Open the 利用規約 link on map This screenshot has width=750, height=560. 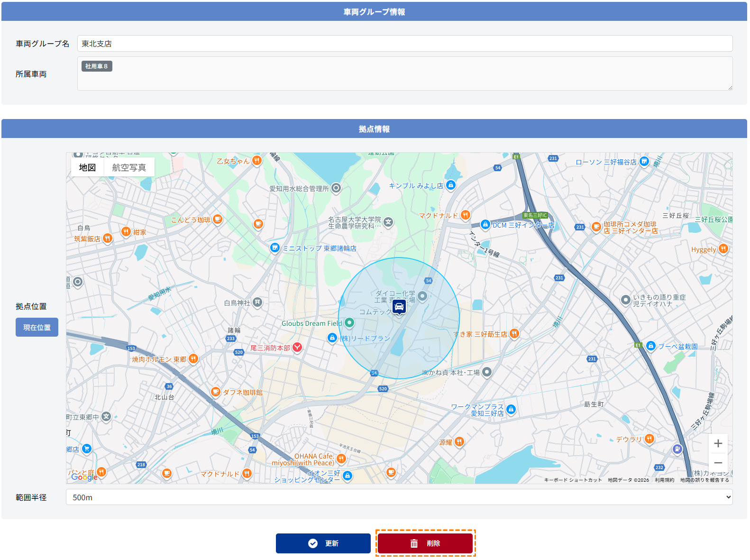664,480
